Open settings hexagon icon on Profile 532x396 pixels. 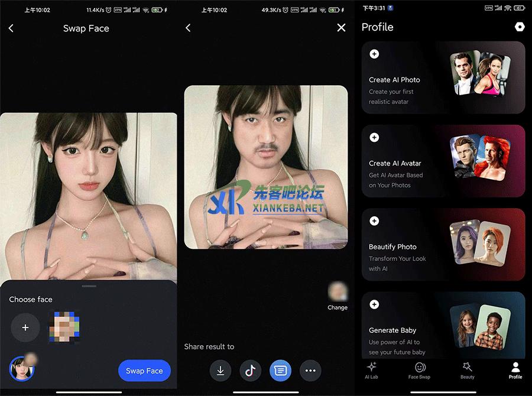coord(520,27)
